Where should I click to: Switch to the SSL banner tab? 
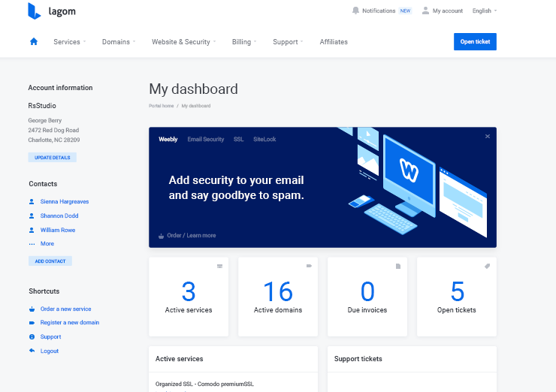239,139
